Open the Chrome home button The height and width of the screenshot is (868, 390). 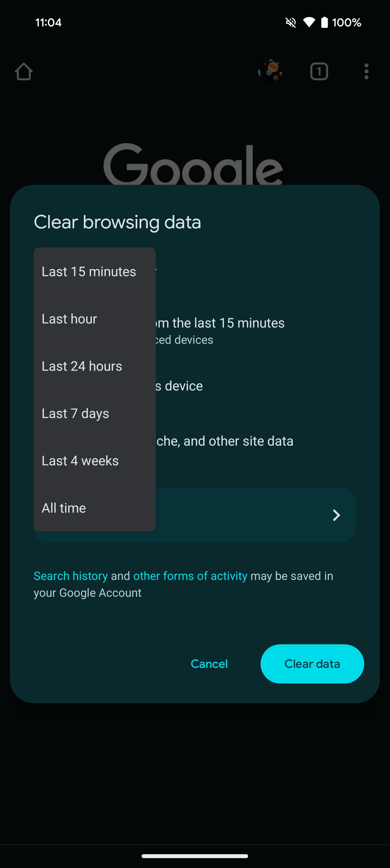click(x=24, y=71)
